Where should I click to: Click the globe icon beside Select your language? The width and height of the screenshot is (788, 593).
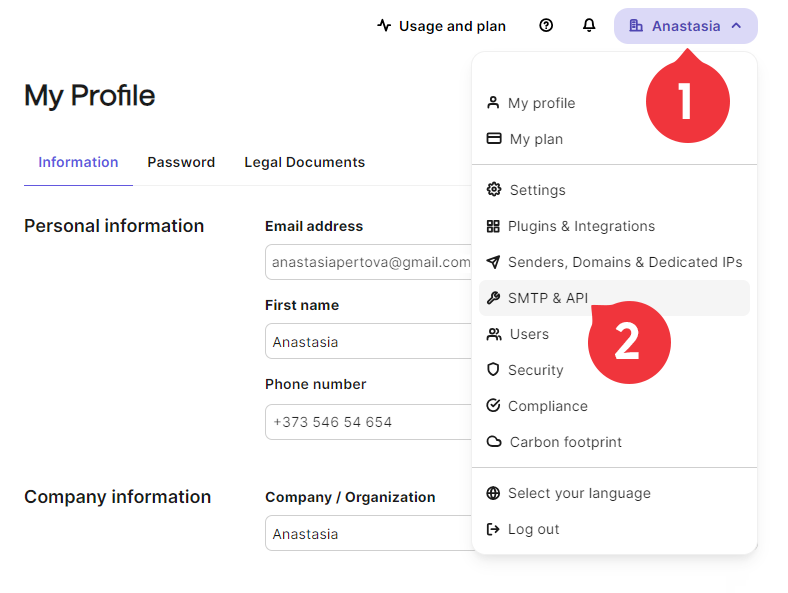(x=493, y=493)
